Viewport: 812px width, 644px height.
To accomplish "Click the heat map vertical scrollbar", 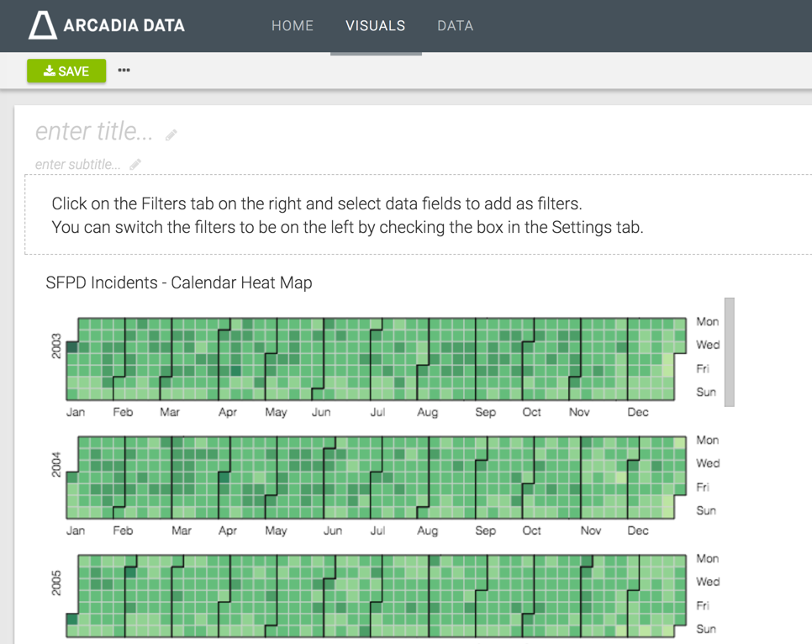I will point(729,351).
